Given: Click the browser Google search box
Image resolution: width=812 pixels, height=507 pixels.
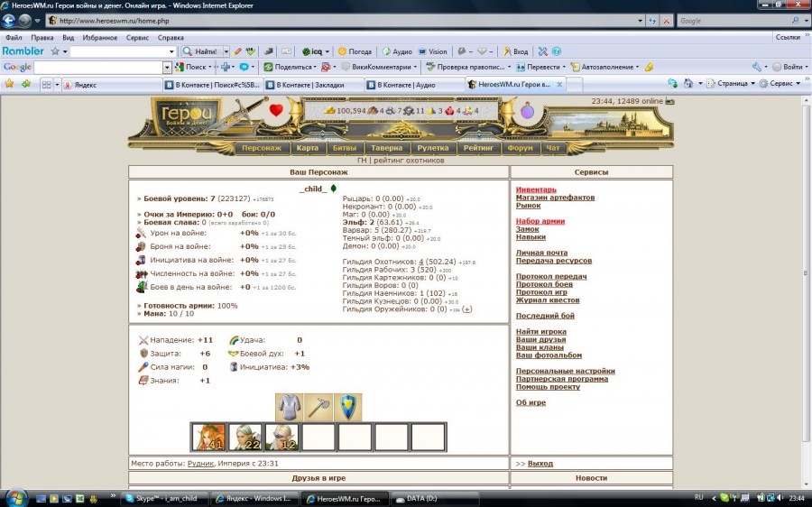Looking at the screenshot, I should pos(734,21).
